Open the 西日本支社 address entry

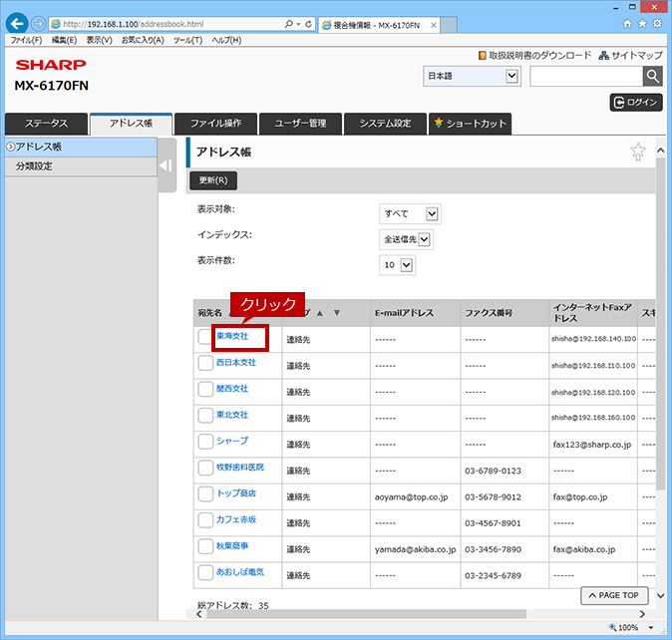click(235, 363)
